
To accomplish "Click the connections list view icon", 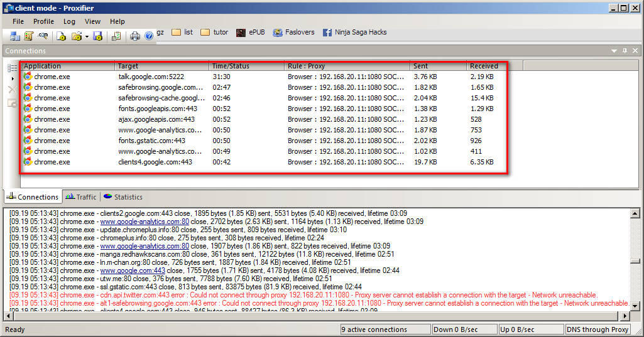I will coord(13,68).
